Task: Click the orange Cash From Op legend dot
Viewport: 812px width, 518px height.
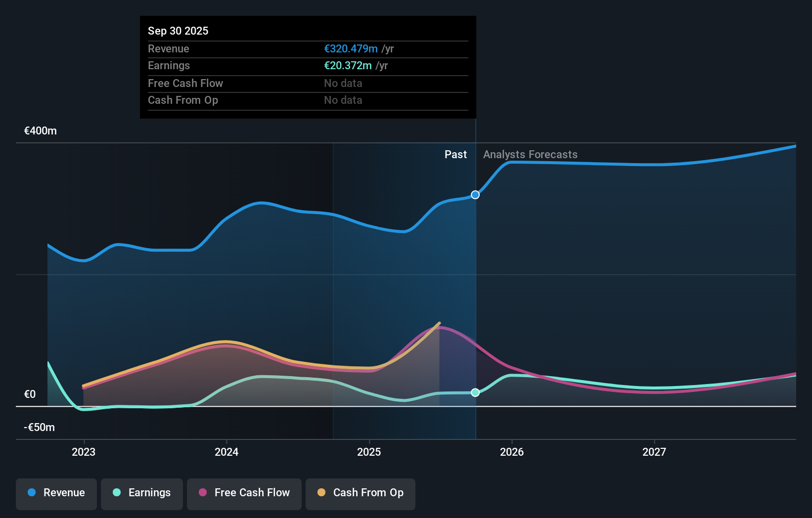Action: pos(321,492)
